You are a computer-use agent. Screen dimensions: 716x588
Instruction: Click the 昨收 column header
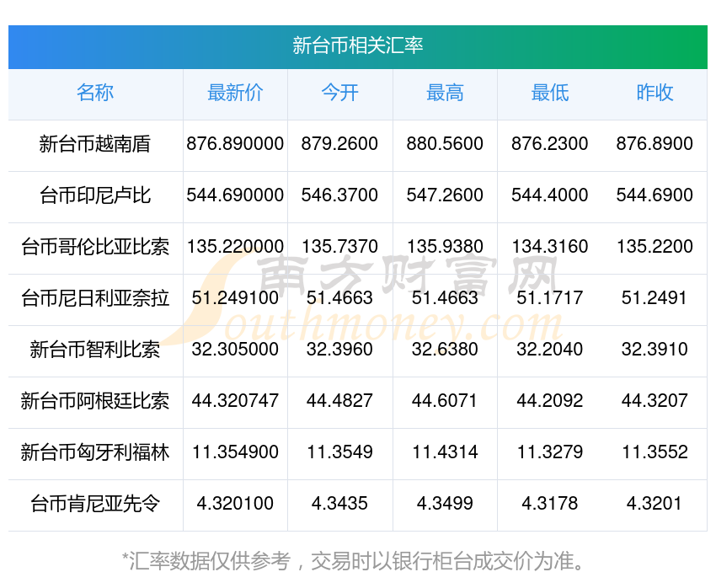point(655,93)
